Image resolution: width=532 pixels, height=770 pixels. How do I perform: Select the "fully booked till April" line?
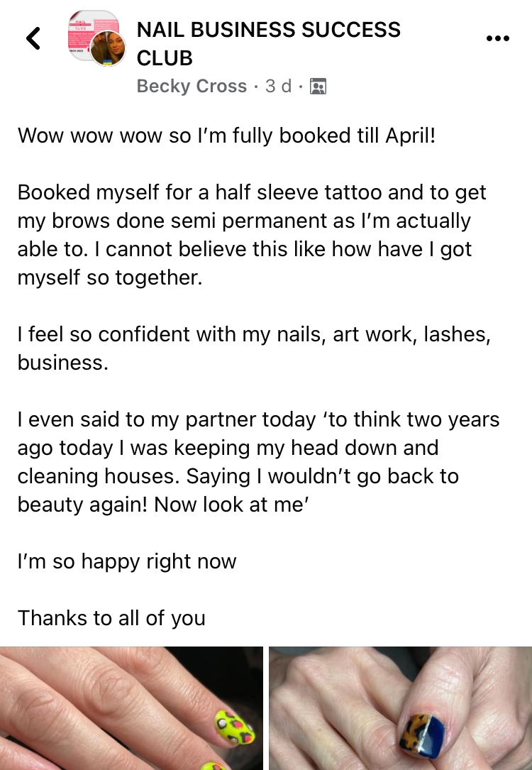click(226, 135)
